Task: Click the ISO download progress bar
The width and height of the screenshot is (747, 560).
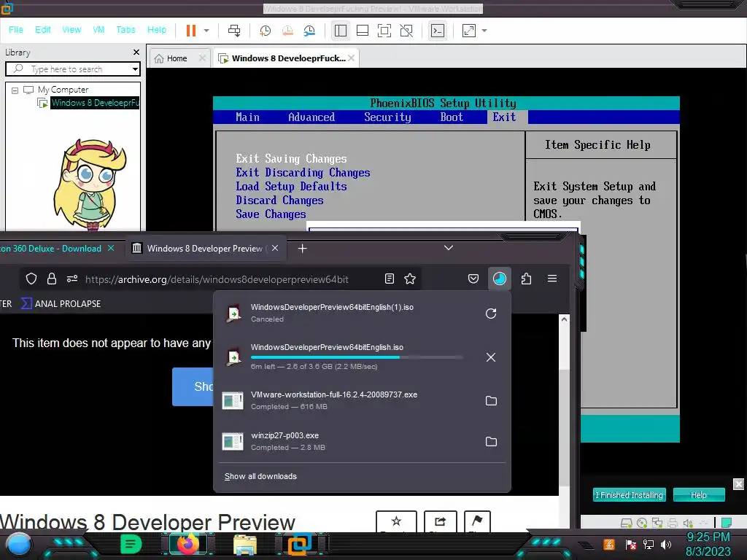Action: point(356,357)
